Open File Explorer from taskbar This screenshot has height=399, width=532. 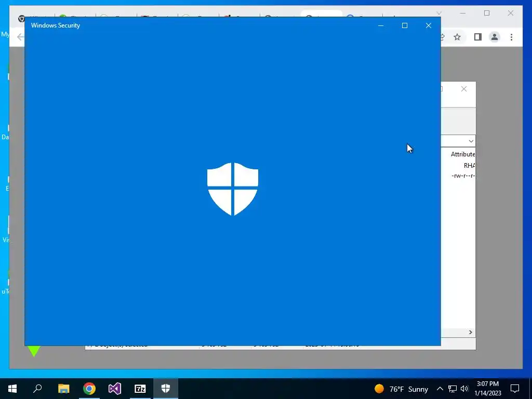[63, 389]
